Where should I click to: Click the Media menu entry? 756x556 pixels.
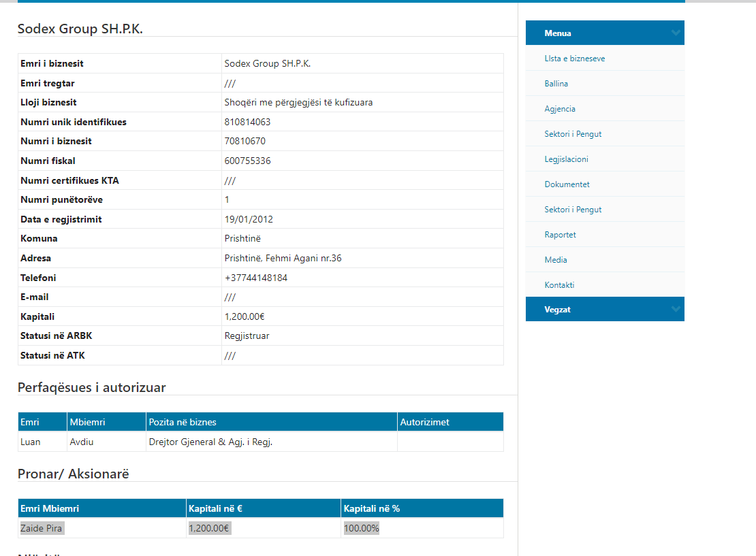point(556,260)
